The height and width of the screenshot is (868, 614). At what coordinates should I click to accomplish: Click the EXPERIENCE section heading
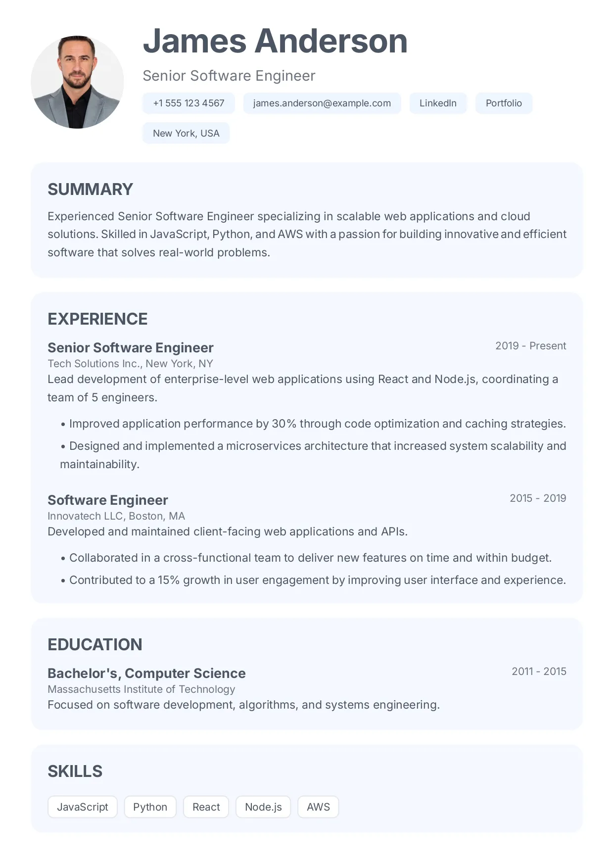pos(97,319)
